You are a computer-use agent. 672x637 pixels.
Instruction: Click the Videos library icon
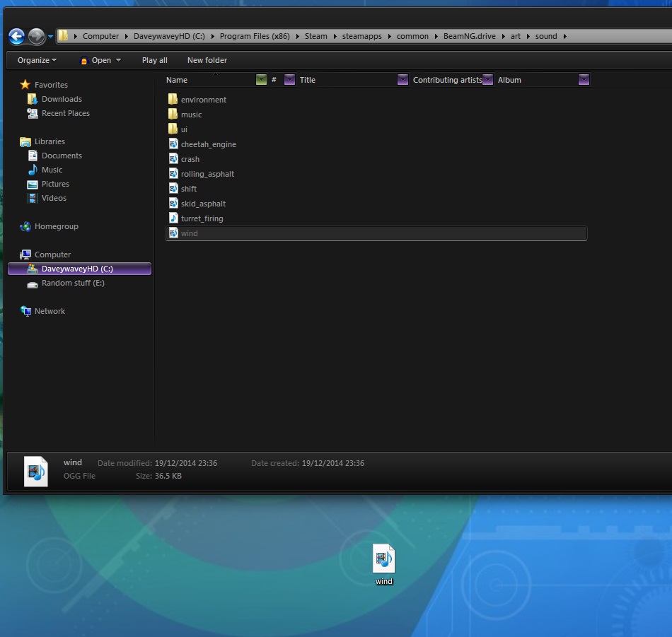pos(32,198)
